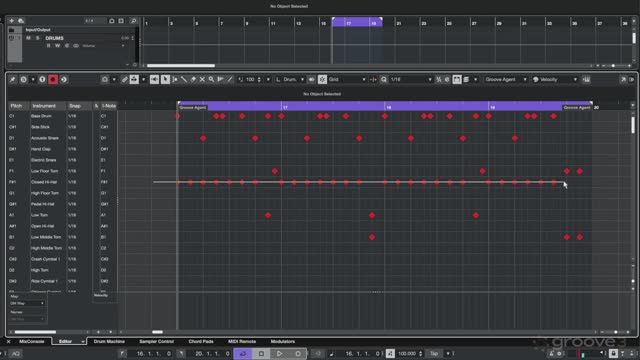Click the tempo value 100.000 field

coord(407,353)
